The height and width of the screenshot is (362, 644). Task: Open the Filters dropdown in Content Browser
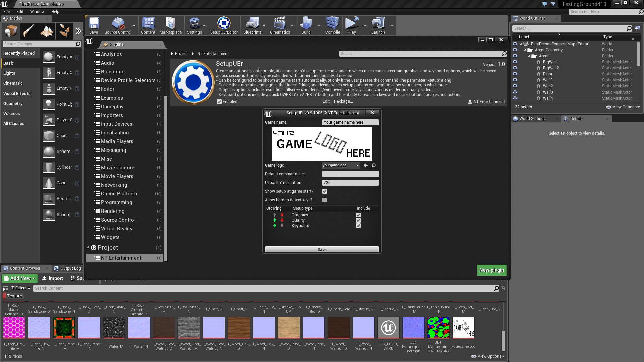(x=21, y=288)
